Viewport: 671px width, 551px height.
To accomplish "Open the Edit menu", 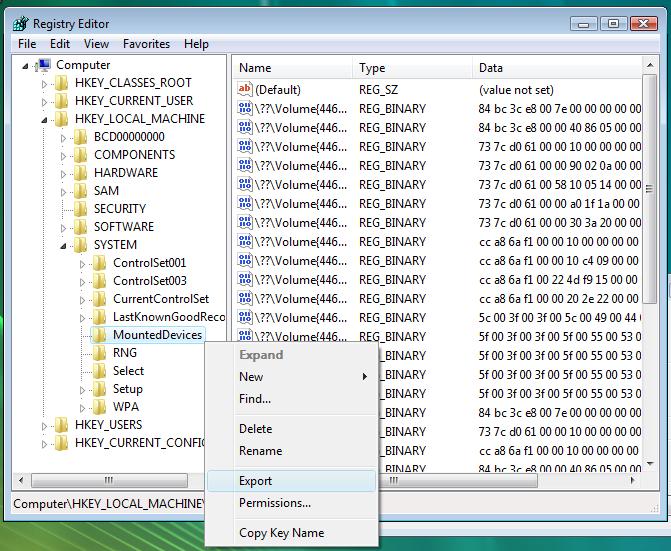I will (x=60, y=44).
